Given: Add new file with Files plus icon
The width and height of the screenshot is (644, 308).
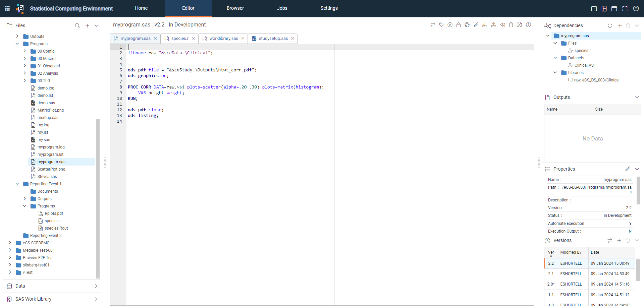Looking at the screenshot, I should tap(87, 26).
